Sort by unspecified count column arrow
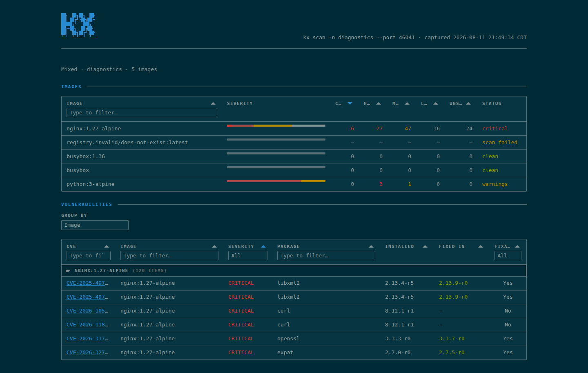This screenshot has width=588, height=373. click(468, 103)
